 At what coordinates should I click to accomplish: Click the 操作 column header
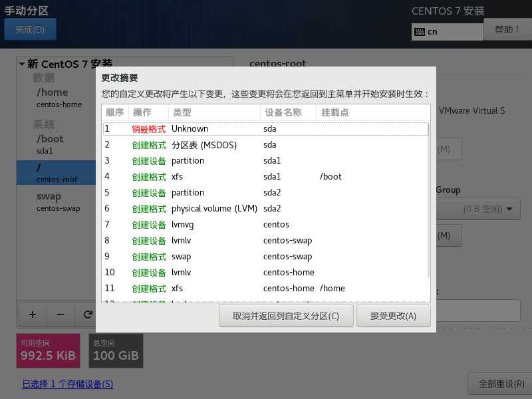click(x=148, y=112)
